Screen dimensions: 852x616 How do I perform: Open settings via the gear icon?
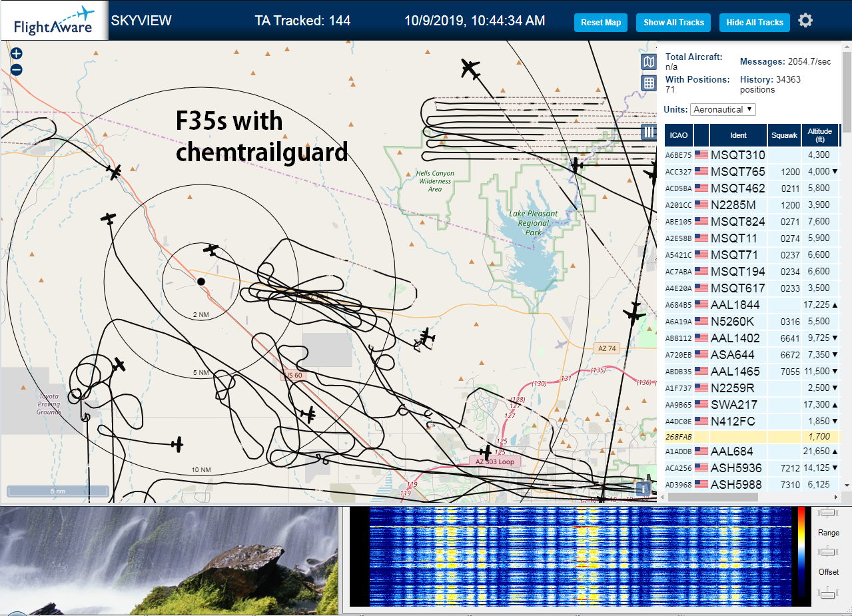click(x=805, y=21)
